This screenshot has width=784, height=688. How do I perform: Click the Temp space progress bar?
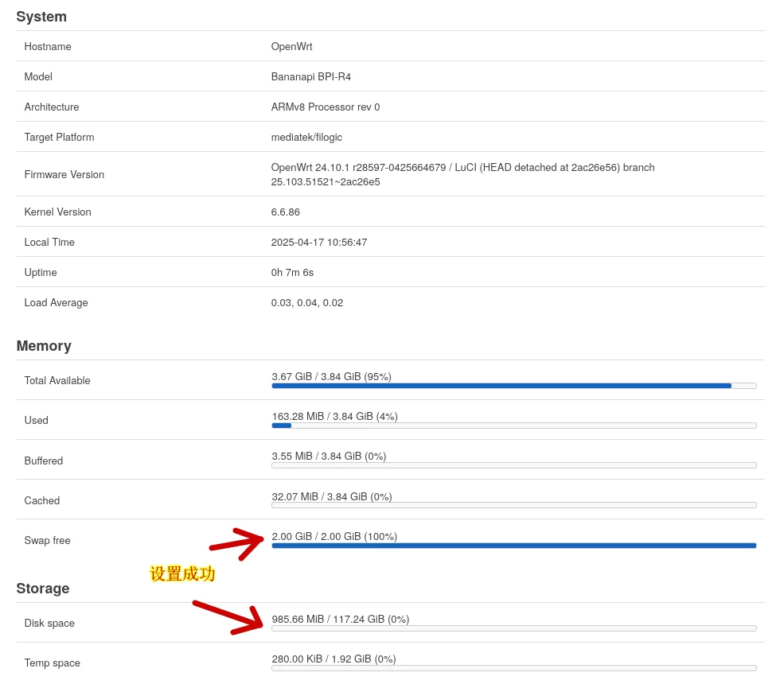click(x=514, y=668)
